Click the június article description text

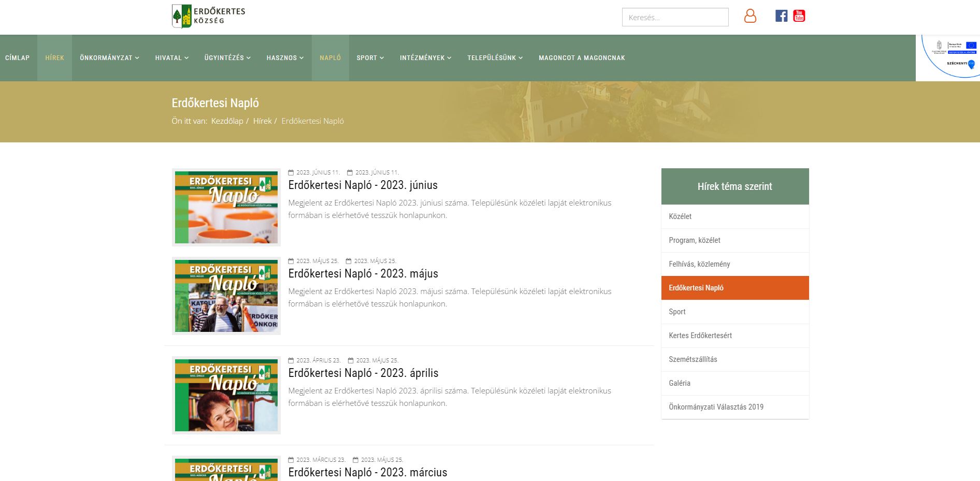450,209
